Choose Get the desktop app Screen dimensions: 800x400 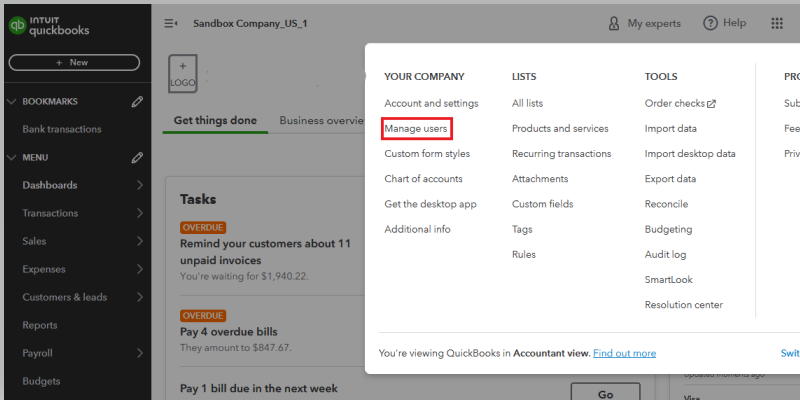click(431, 204)
